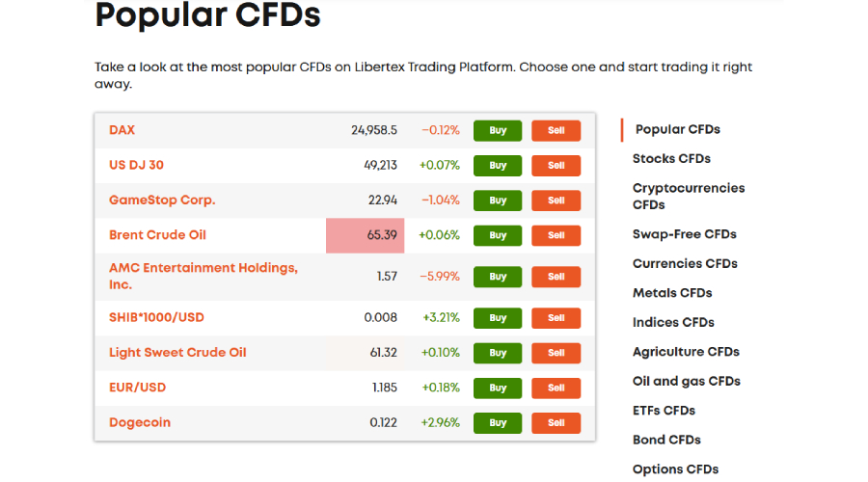
Task: Buy the US DJ 30 CFD
Action: pyautogui.click(x=498, y=166)
